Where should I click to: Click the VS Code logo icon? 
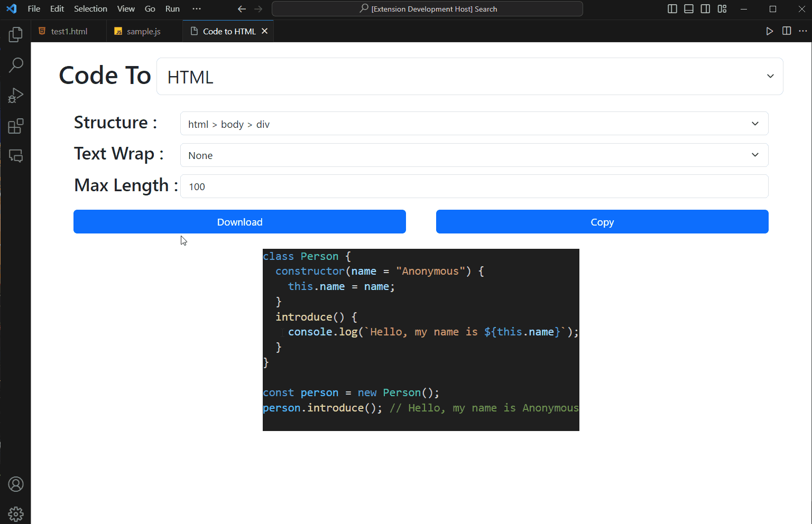pos(12,8)
